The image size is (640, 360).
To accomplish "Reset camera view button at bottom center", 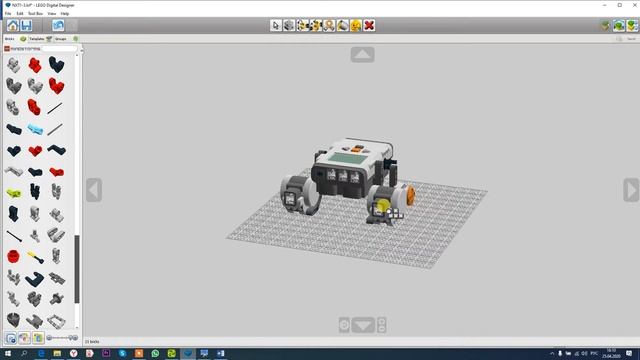I will click(x=344, y=325).
